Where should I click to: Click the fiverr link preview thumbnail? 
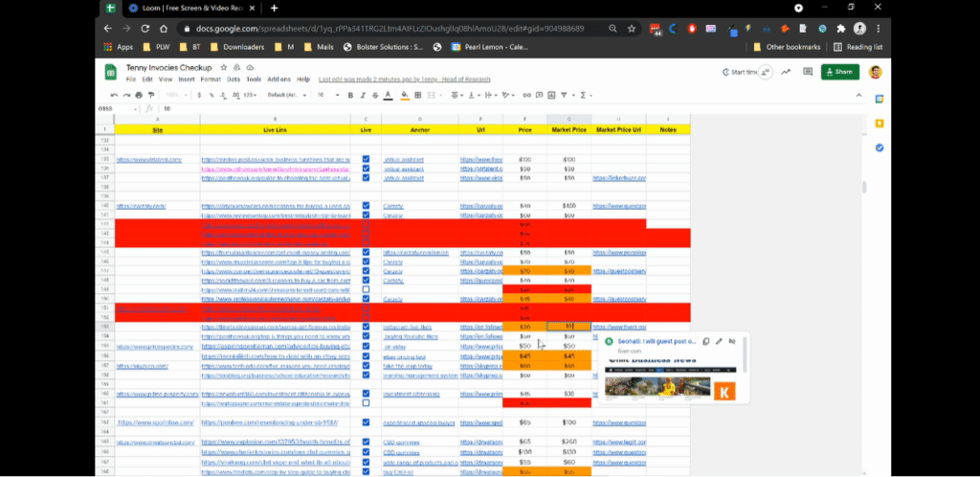670,378
